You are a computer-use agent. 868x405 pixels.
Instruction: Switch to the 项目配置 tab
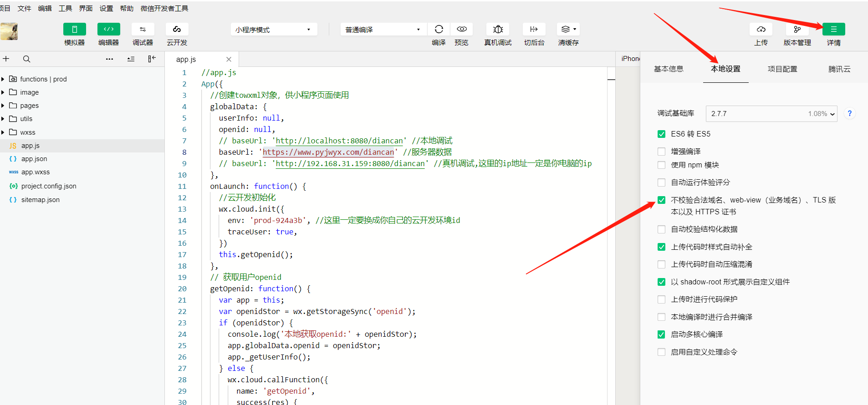tap(782, 69)
